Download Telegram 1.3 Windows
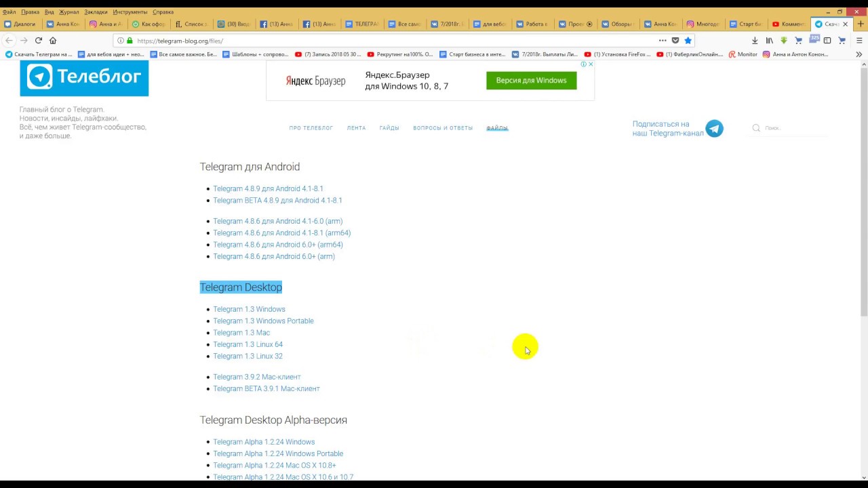The height and width of the screenshot is (488, 868). pos(249,309)
